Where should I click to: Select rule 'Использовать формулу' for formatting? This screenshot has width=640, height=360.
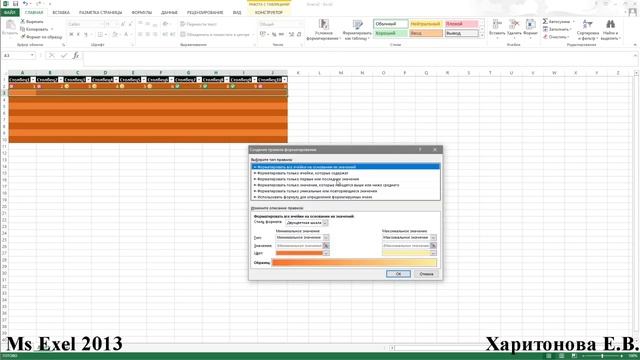[345, 197]
